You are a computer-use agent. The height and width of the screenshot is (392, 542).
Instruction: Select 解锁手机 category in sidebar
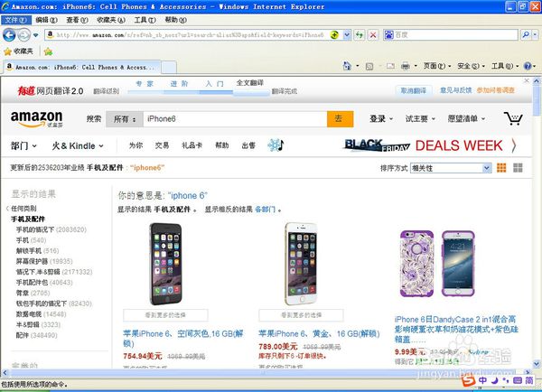pos(29,250)
